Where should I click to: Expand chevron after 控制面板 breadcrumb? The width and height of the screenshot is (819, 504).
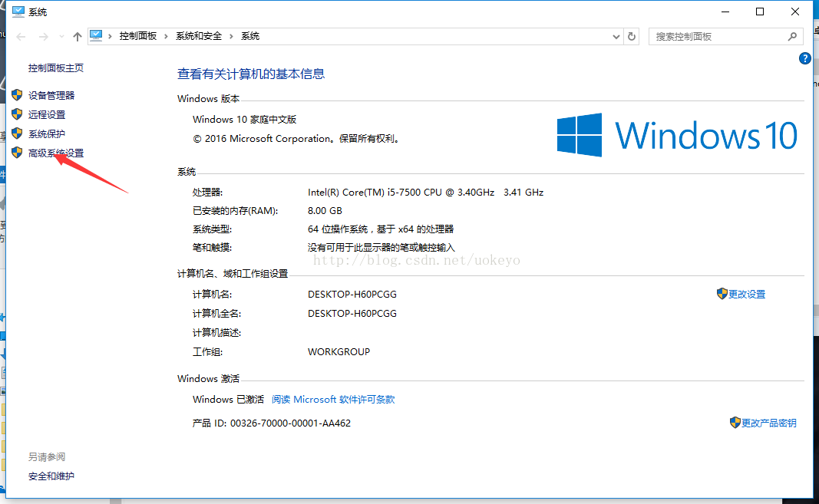click(x=166, y=37)
